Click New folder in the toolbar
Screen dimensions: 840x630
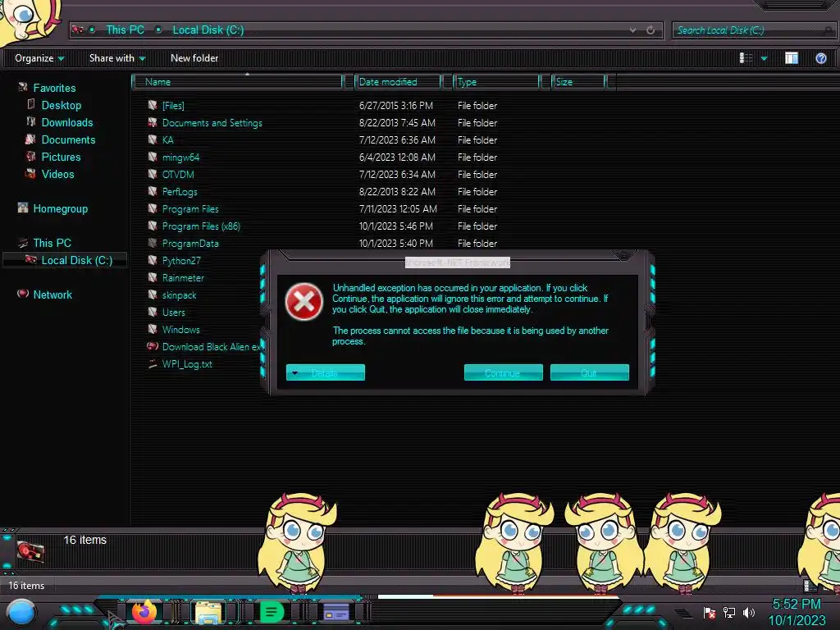coord(194,58)
